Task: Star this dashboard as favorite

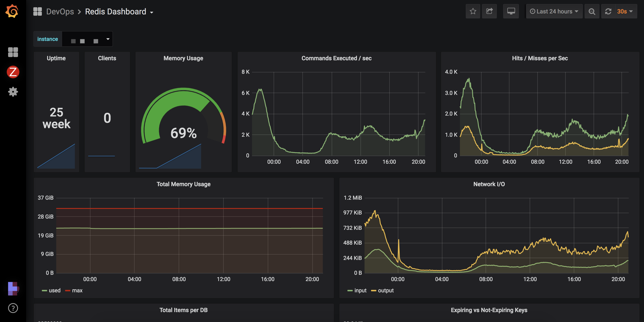Action: [x=473, y=11]
